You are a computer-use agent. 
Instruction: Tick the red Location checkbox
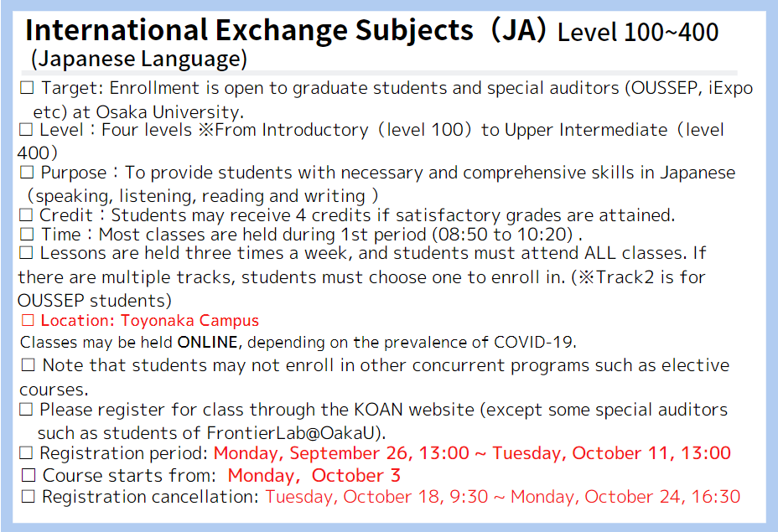(x=28, y=320)
